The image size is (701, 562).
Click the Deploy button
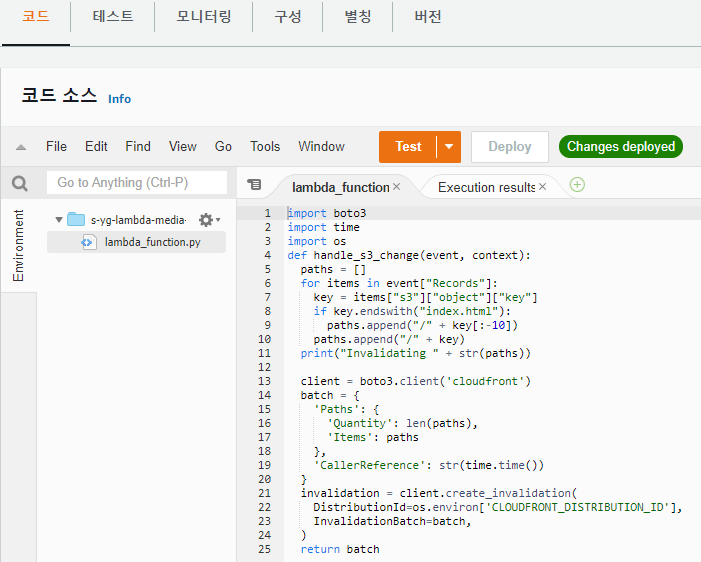pyautogui.click(x=510, y=147)
